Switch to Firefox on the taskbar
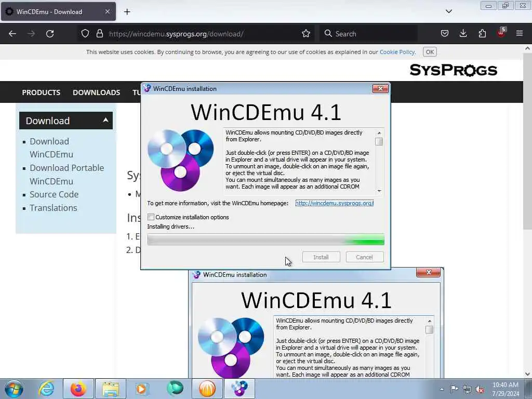Image resolution: width=532 pixels, height=399 pixels. coord(78,389)
